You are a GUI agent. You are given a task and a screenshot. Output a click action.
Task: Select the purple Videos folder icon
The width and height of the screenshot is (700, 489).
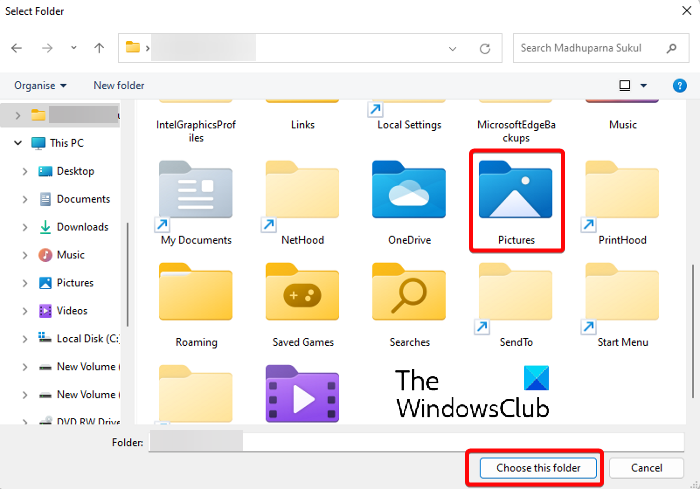click(x=303, y=394)
